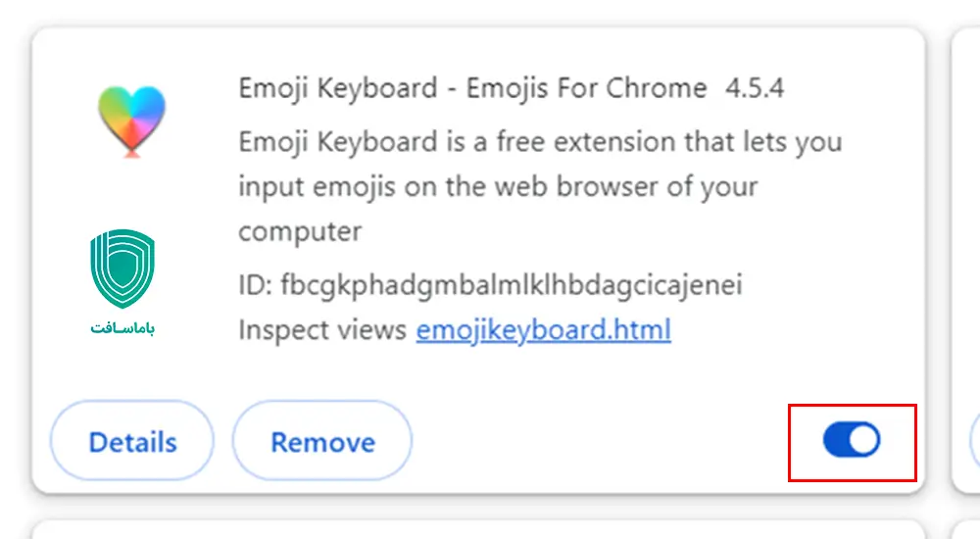Click the words 'Emojis For Chrome' in the title
Viewport: 980px width, 539px height.
(586, 88)
